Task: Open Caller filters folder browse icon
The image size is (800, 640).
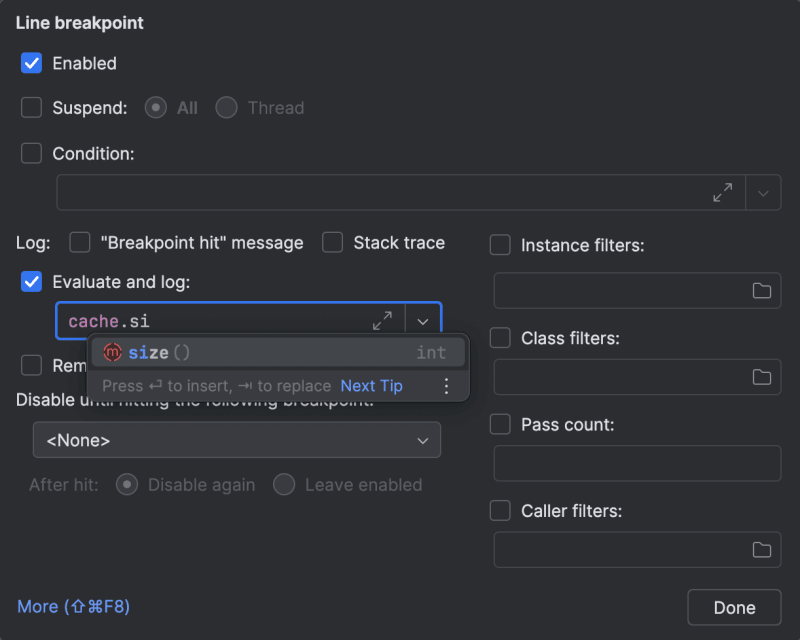Action: pyautogui.click(x=762, y=549)
